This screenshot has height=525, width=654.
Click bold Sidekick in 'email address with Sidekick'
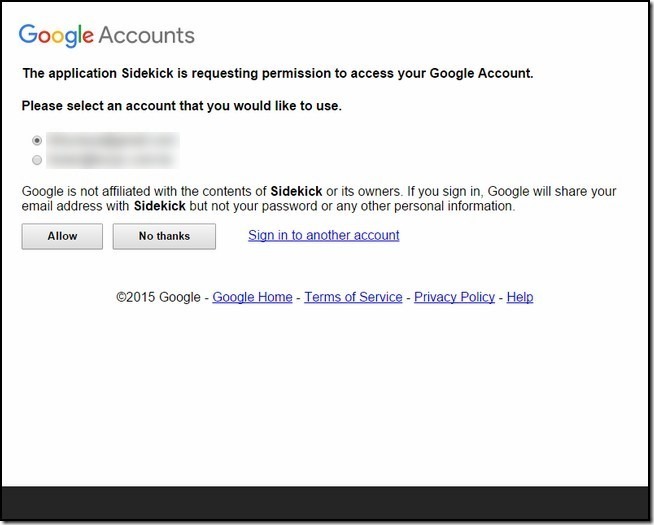[x=160, y=206]
